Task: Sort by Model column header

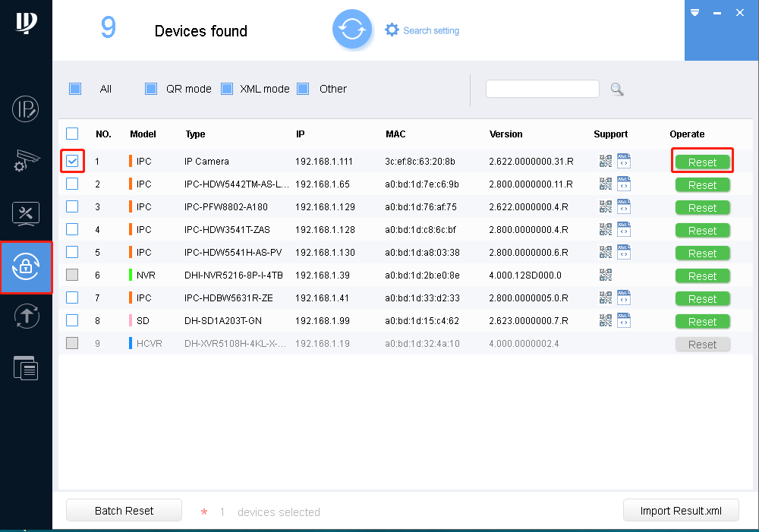Action: (143, 134)
